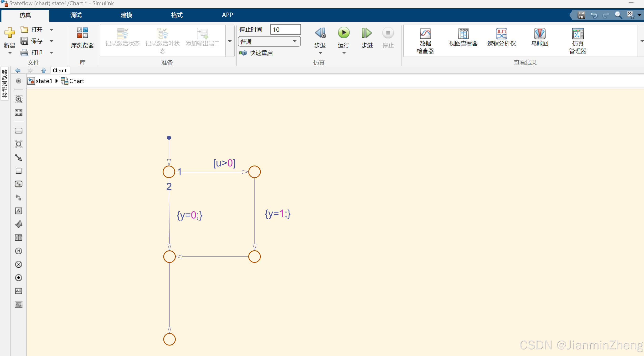Open the simulation mode dropdown
The width and height of the screenshot is (644, 356).
pyautogui.click(x=269, y=42)
